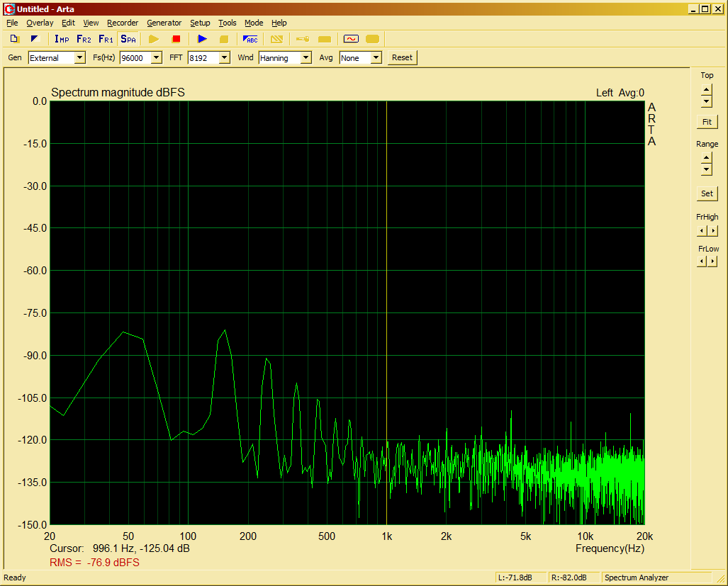Screen dimensions: 728x586
Task: Expand the Fs(Hz) sampling rate dropdown
Action: (x=157, y=58)
